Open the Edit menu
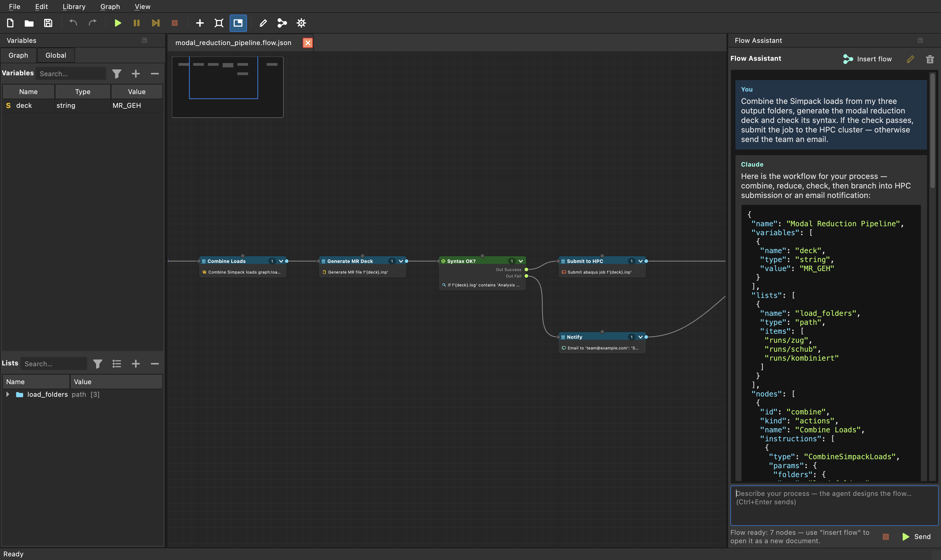 41,6
